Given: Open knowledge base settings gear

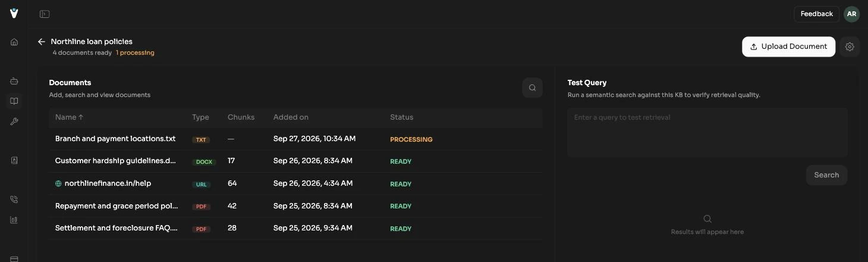Looking at the screenshot, I should tap(850, 46).
